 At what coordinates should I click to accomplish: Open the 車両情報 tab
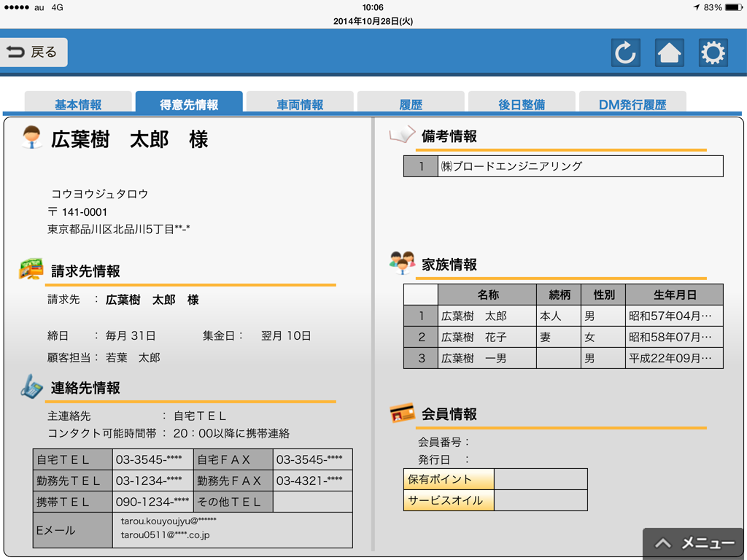point(300,104)
